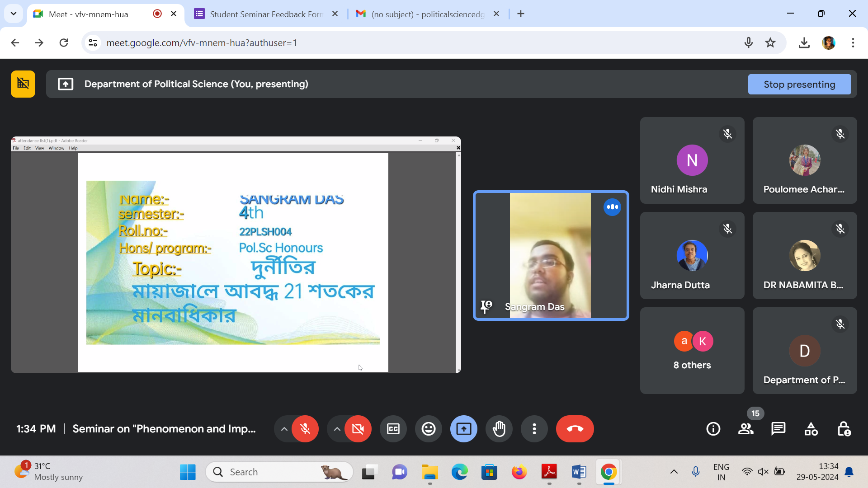The width and height of the screenshot is (868, 488).
Task: Open more options three-dot menu
Action: coord(534,429)
